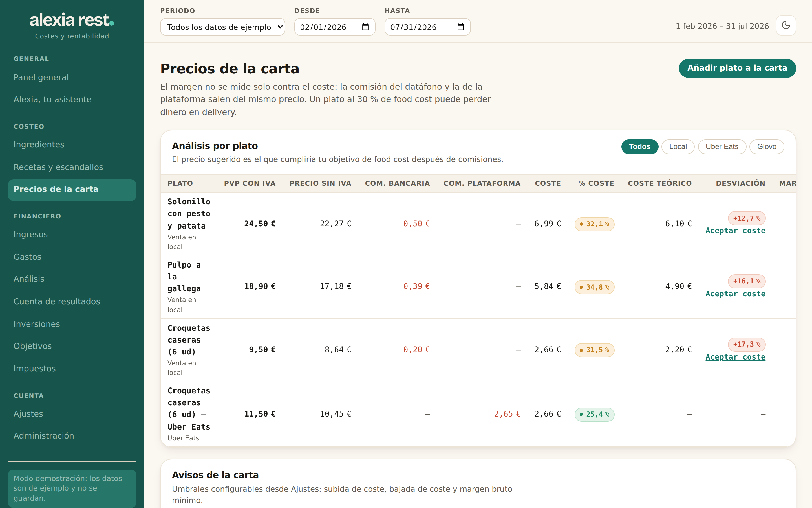The image size is (812, 508).
Task: Click the Análisis por plato heading
Action: click(x=215, y=146)
